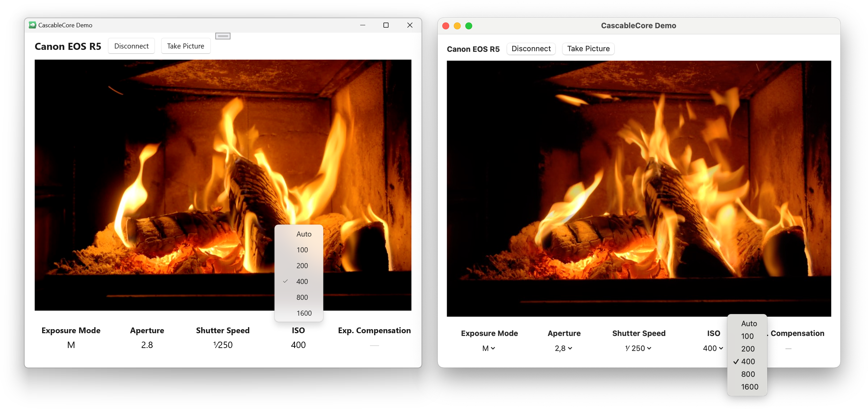Maximize the Windows CascableCore Demo window
The height and width of the screenshot is (409, 868).
click(386, 25)
